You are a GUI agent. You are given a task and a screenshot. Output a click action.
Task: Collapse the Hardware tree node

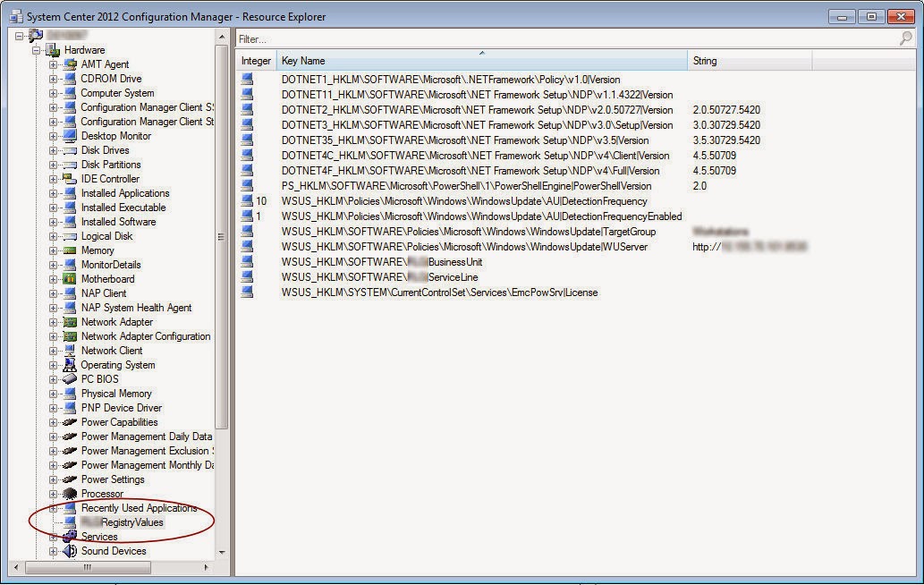[x=37, y=50]
